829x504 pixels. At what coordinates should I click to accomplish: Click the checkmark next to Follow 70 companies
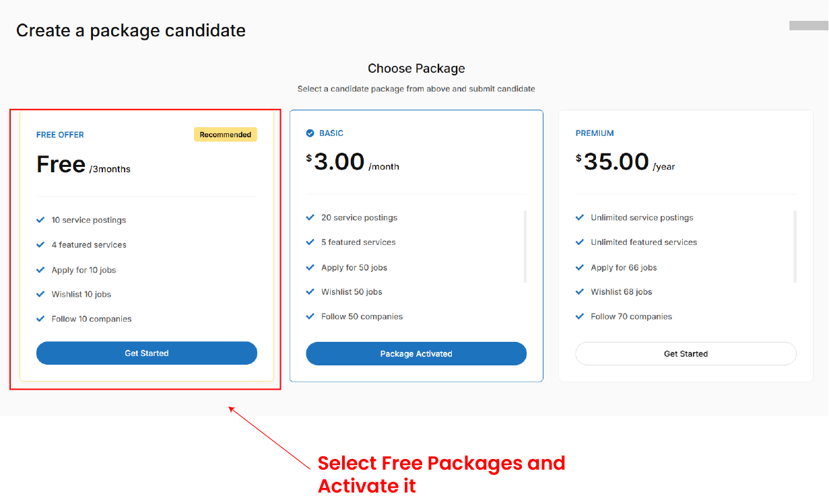click(x=580, y=316)
